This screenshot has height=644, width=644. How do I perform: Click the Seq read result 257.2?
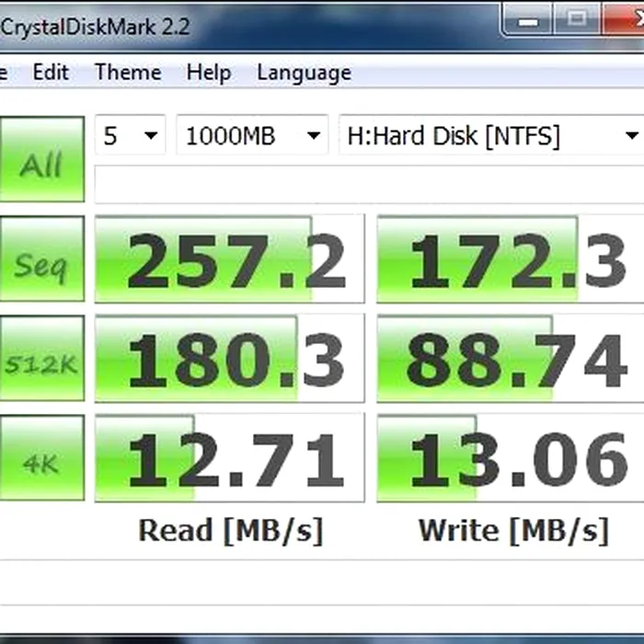(230, 259)
